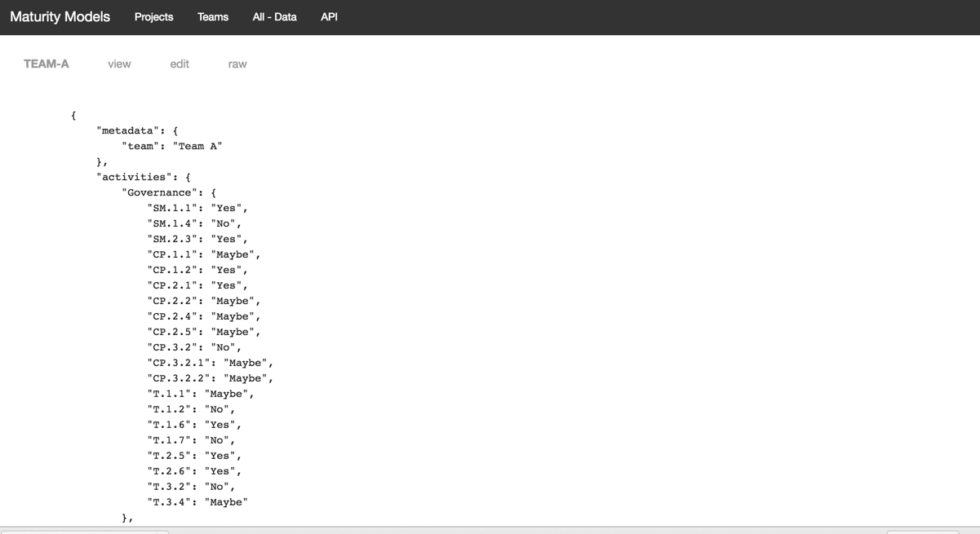Click the "T.3.4" Maybe entry
The height and width of the screenshot is (534, 980).
[197, 502]
